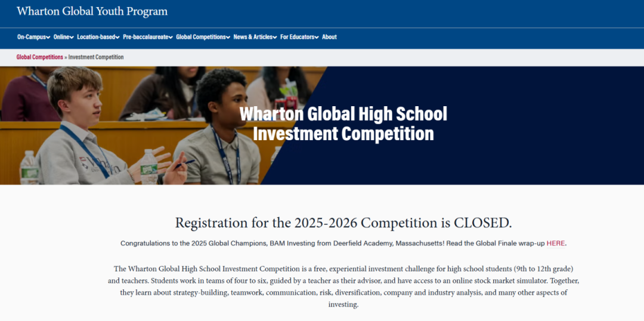Click the News & Articles dropdown chevron
Viewport: 644px width, 321px height.
coord(275,38)
